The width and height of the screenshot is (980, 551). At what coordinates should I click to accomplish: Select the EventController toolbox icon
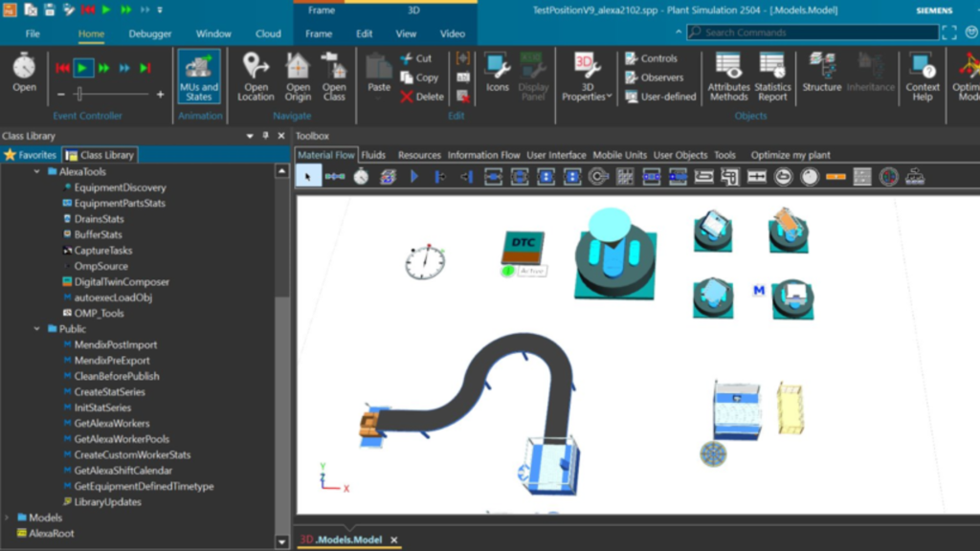click(361, 177)
